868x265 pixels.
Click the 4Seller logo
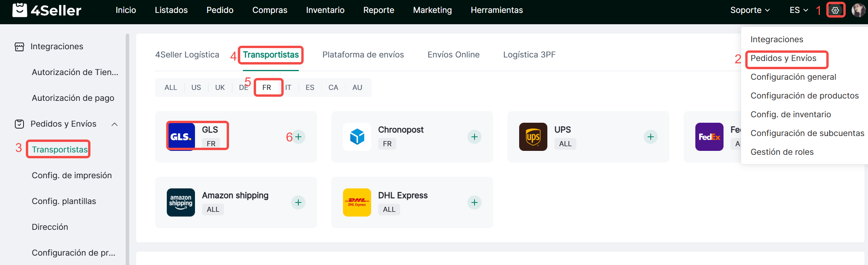pyautogui.click(x=47, y=10)
